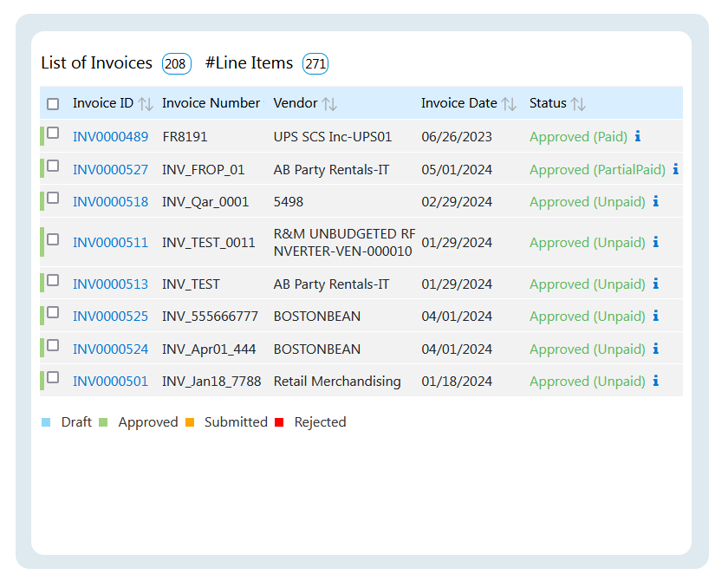Click info icon for invoice INV0000513
The image size is (728, 581).
point(656,284)
